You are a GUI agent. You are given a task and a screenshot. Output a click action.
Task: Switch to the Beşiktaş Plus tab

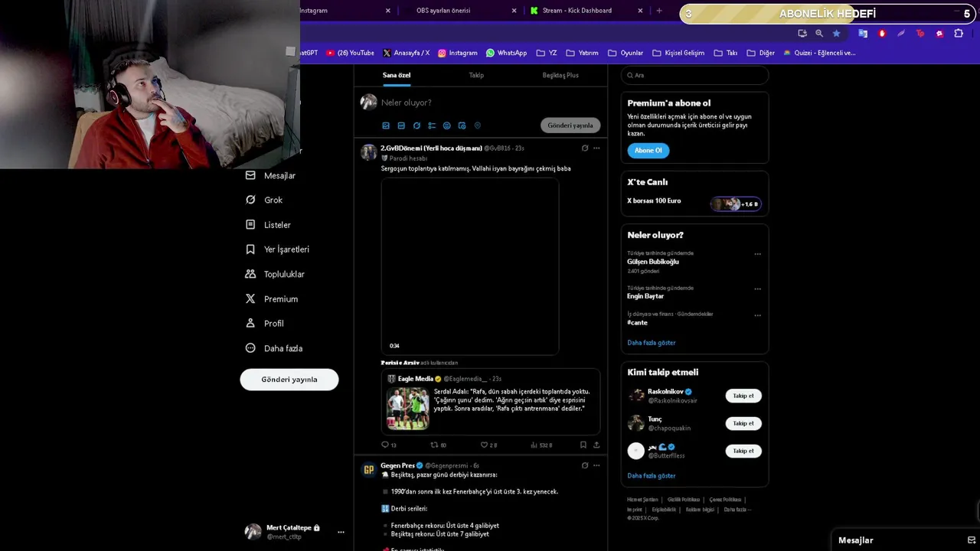coord(560,75)
